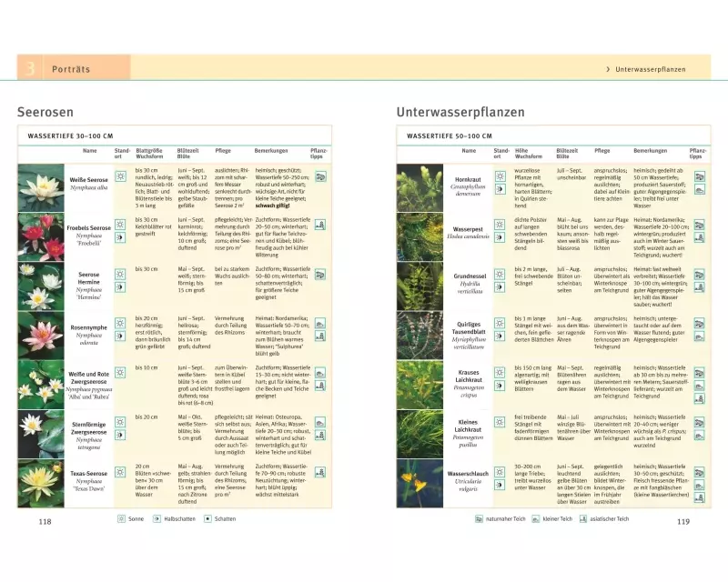The height and width of the screenshot is (582, 728).
Task: Open the Rosennymphe flower photo
Action: (x=42, y=336)
